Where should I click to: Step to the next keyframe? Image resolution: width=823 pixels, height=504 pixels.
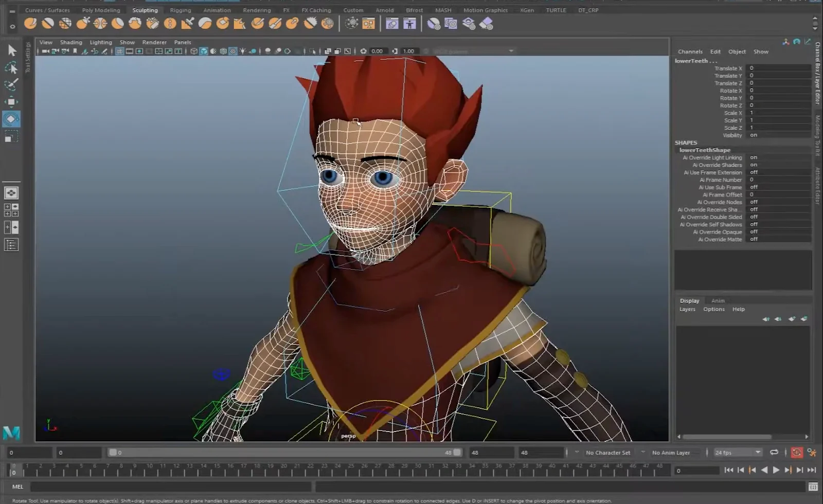(788, 470)
